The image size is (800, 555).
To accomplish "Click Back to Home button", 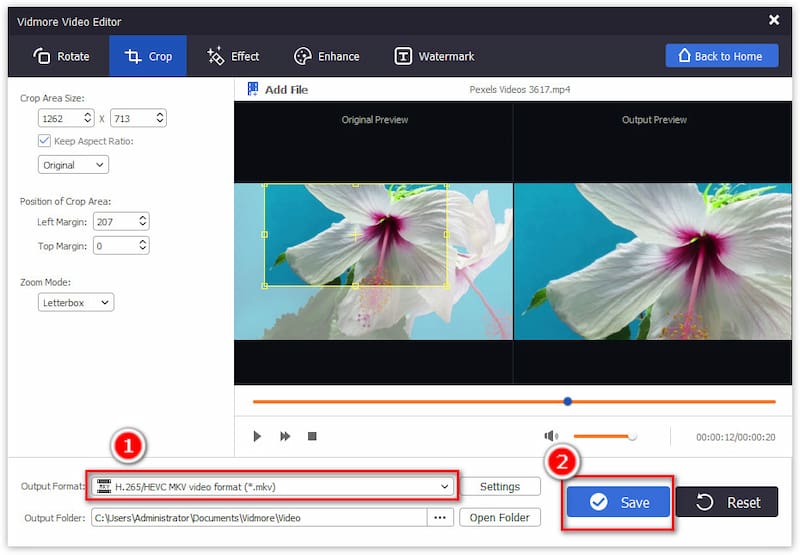I will (x=721, y=56).
